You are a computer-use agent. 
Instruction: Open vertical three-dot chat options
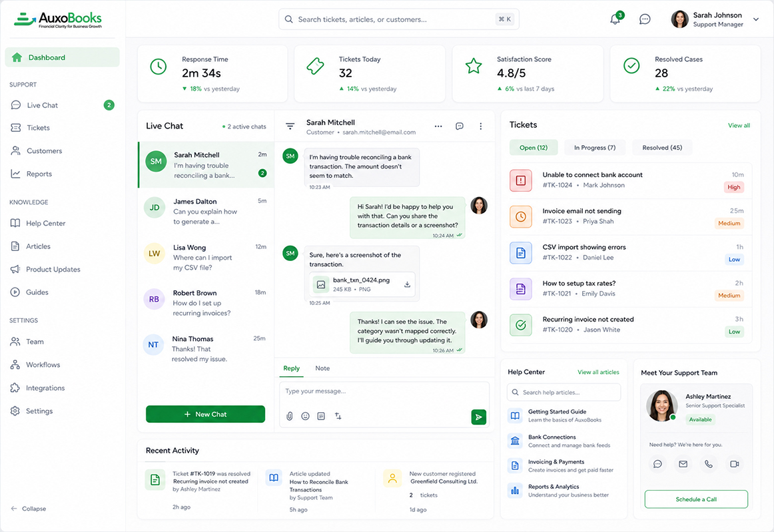click(x=481, y=127)
